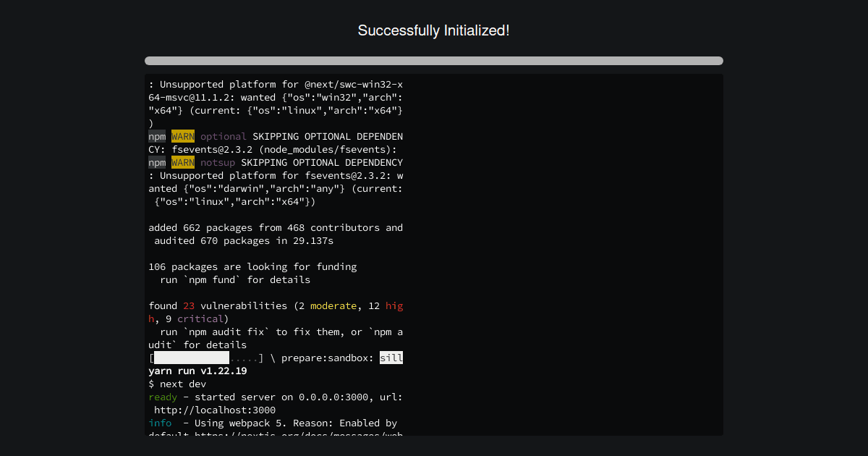The height and width of the screenshot is (456, 868).
Task: Click the npm tag on the notsup line
Action: pos(157,162)
